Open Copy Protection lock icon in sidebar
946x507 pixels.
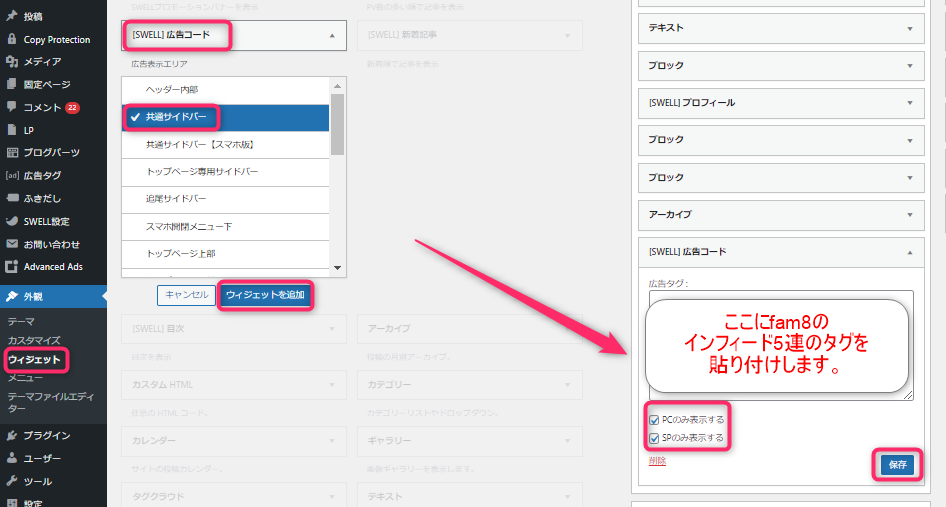(12, 40)
